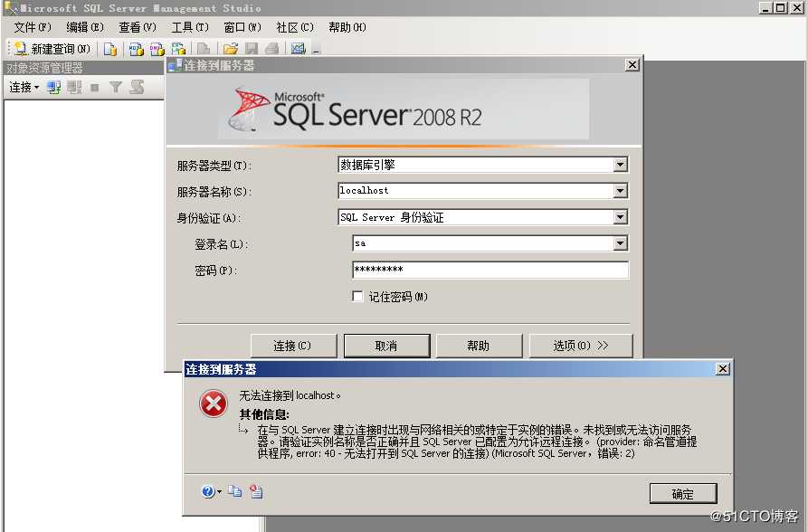Screen dimensions: 808x532
Task: Tick the 记住密码 checkbox
Action: coord(357,296)
